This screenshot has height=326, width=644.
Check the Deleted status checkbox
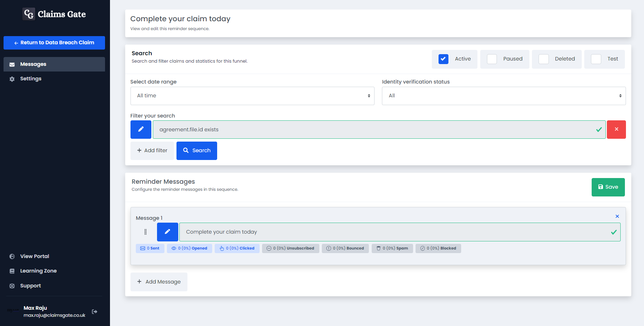[x=544, y=59]
